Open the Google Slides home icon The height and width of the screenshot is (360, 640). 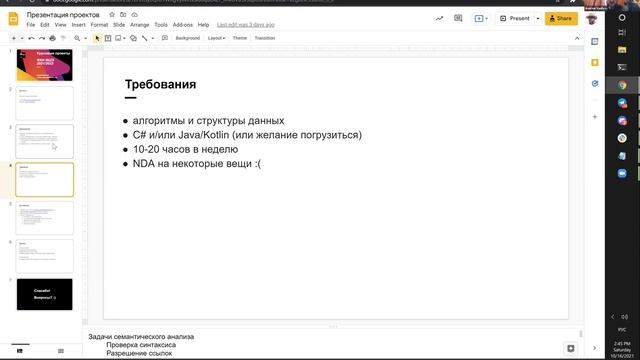point(13,19)
